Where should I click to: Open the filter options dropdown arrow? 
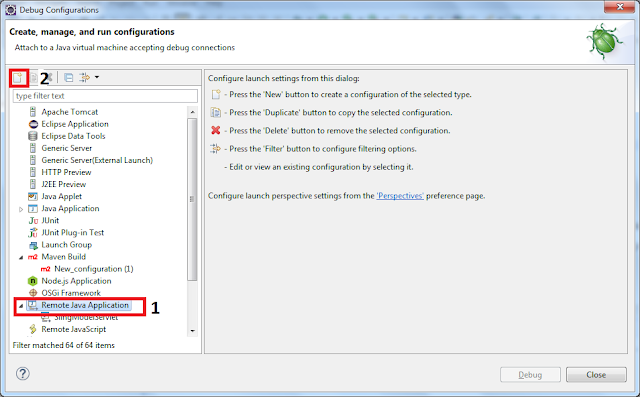pyautogui.click(x=97, y=77)
